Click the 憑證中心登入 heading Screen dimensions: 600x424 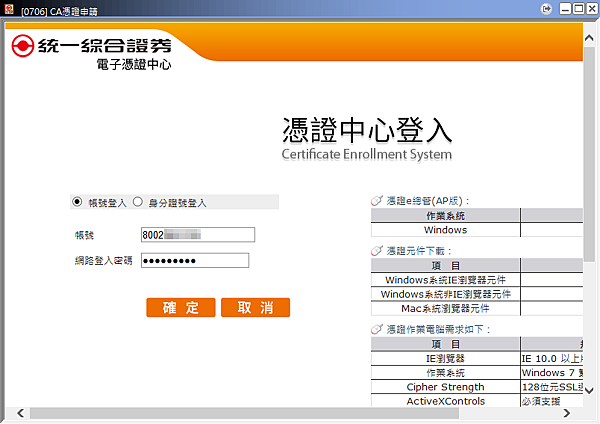[367, 130]
